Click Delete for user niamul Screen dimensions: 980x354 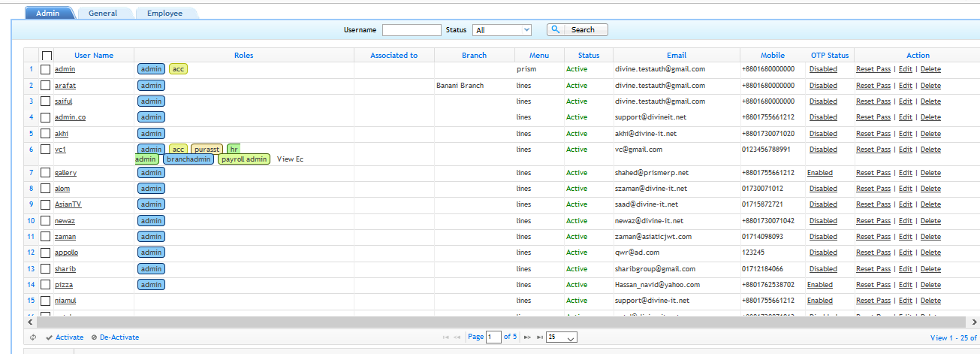tap(930, 301)
